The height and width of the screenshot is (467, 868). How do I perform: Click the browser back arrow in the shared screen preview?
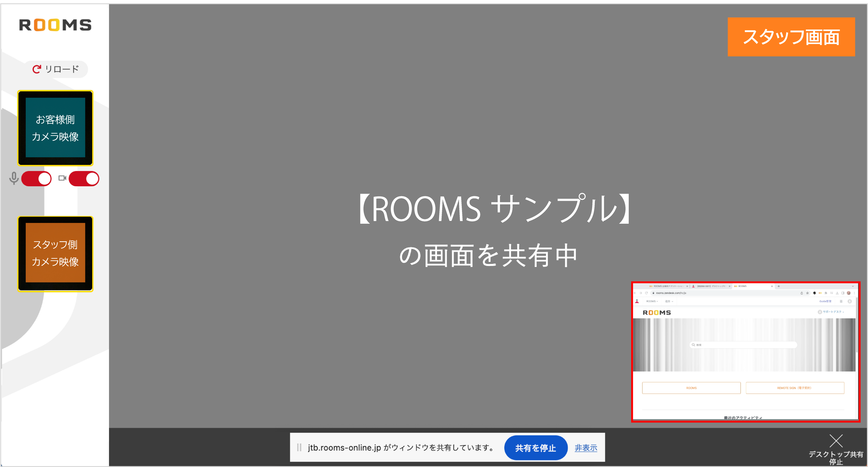tap(635, 293)
